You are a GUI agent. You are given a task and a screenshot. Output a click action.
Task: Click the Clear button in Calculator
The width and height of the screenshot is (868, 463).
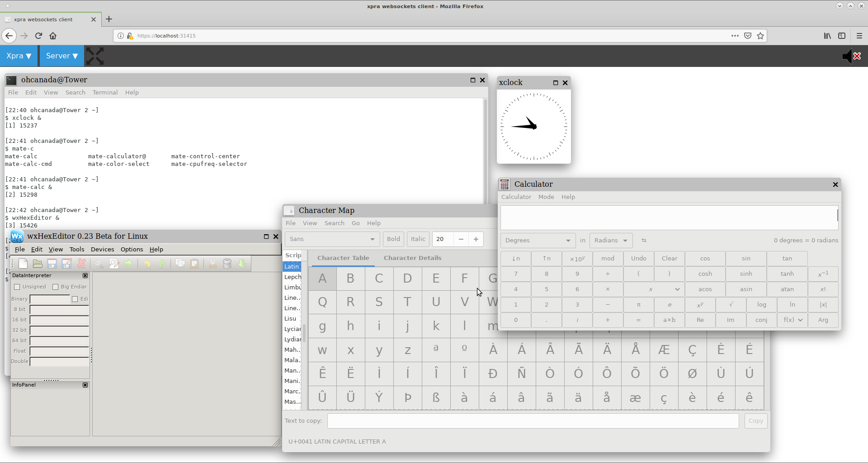(x=669, y=259)
